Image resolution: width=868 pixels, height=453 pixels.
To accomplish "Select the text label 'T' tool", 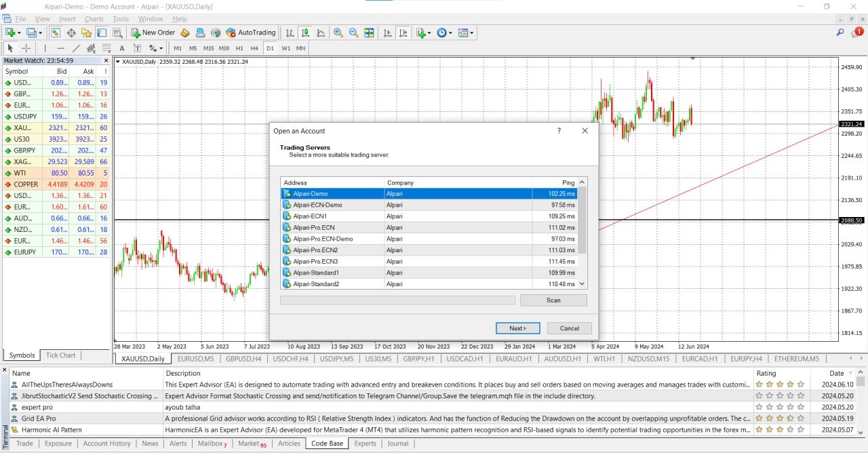I will [137, 48].
